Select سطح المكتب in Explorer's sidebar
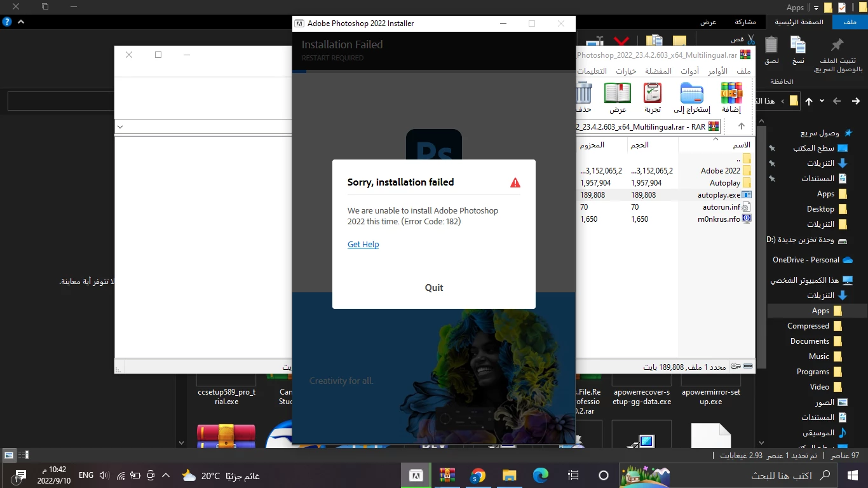This screenshot has width=868, height=488. [x=820, y=148]
